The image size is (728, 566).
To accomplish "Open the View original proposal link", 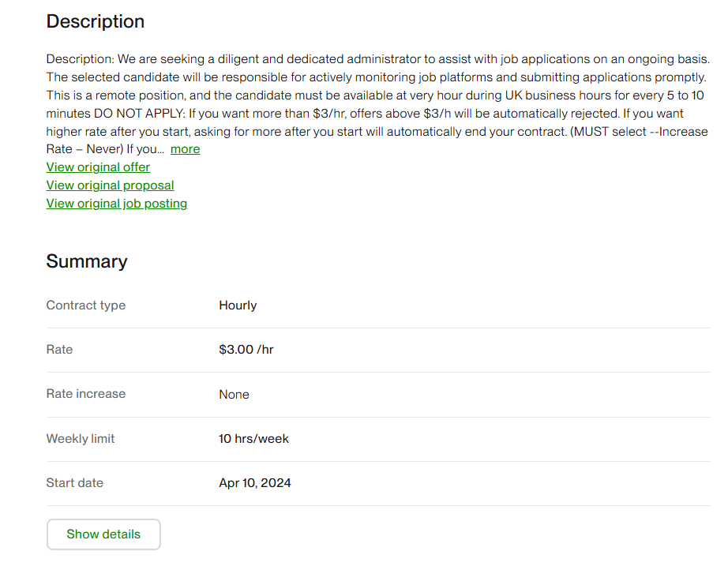I will coord(110,186).
